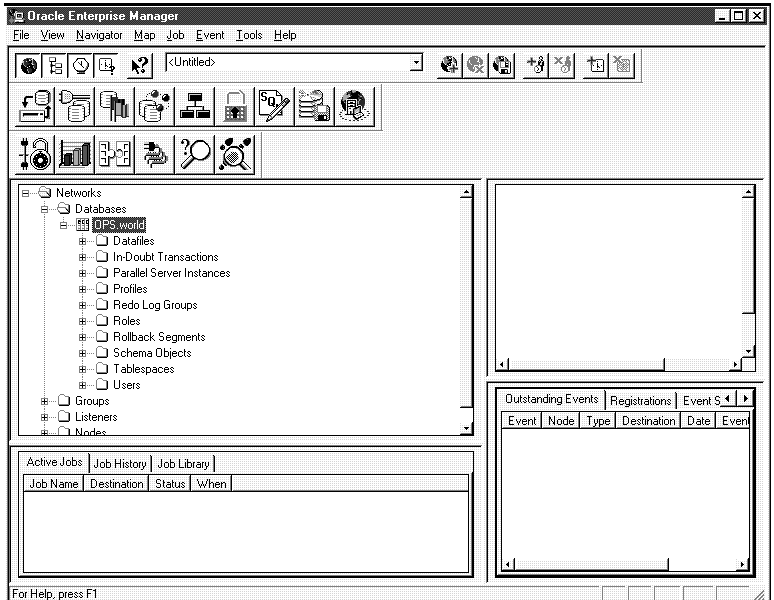The width and height of the screenshot is (774, 600).
Task: Click the context help arrow-question icon
Action: point(140,65)
